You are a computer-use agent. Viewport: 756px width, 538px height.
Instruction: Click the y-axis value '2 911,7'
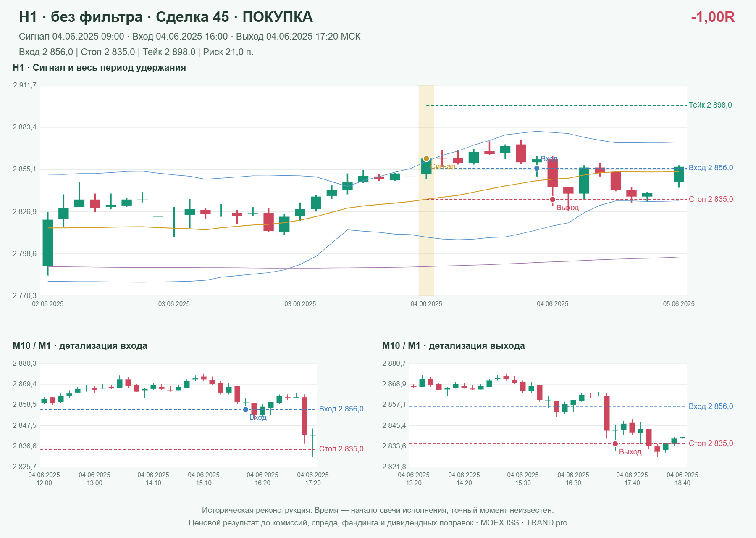[25, 85]
